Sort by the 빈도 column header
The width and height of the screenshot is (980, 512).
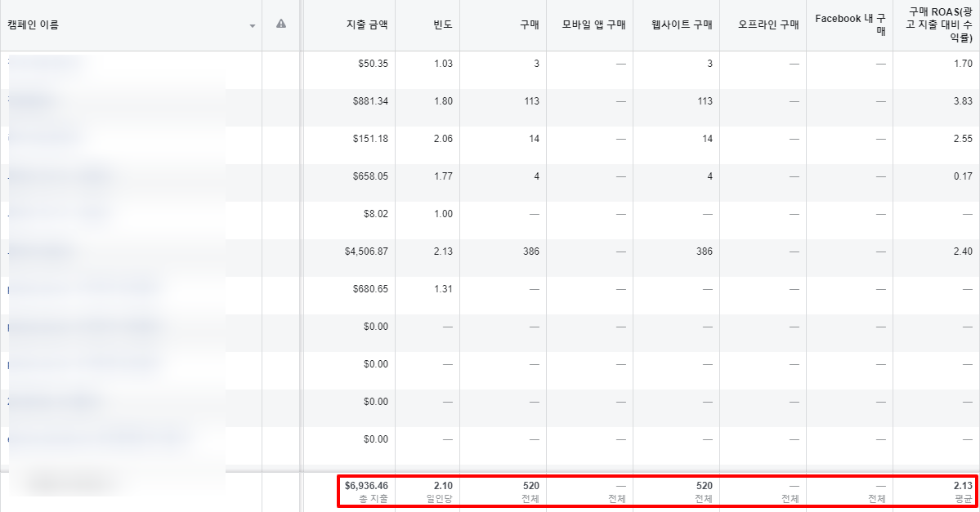point(440,25)
